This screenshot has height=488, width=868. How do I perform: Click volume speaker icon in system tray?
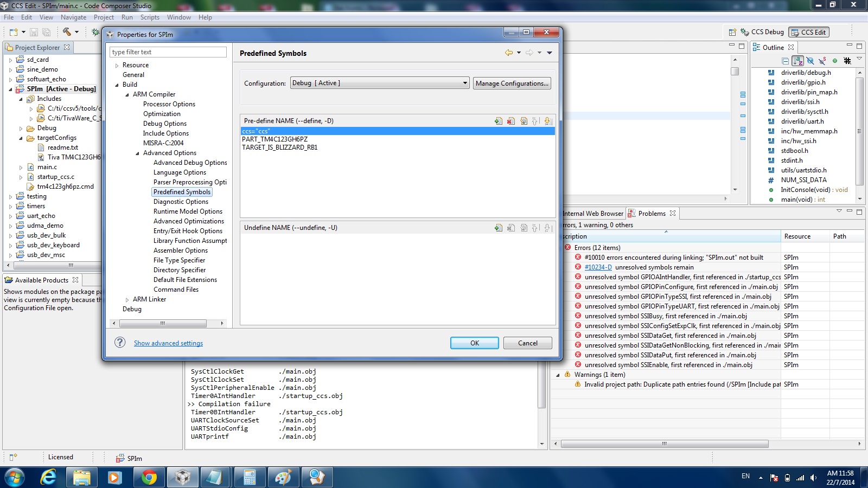pyautogui.click(x=813, y=478)
